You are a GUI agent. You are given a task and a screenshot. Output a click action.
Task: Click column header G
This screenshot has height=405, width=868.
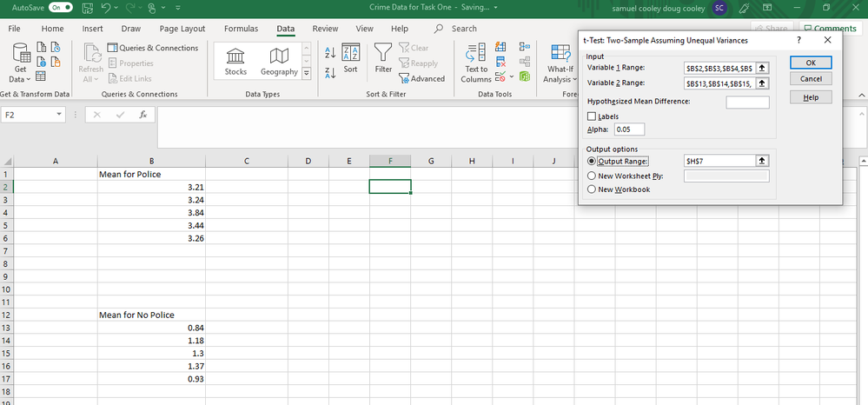pyautogui.click(x=431, y=162)
